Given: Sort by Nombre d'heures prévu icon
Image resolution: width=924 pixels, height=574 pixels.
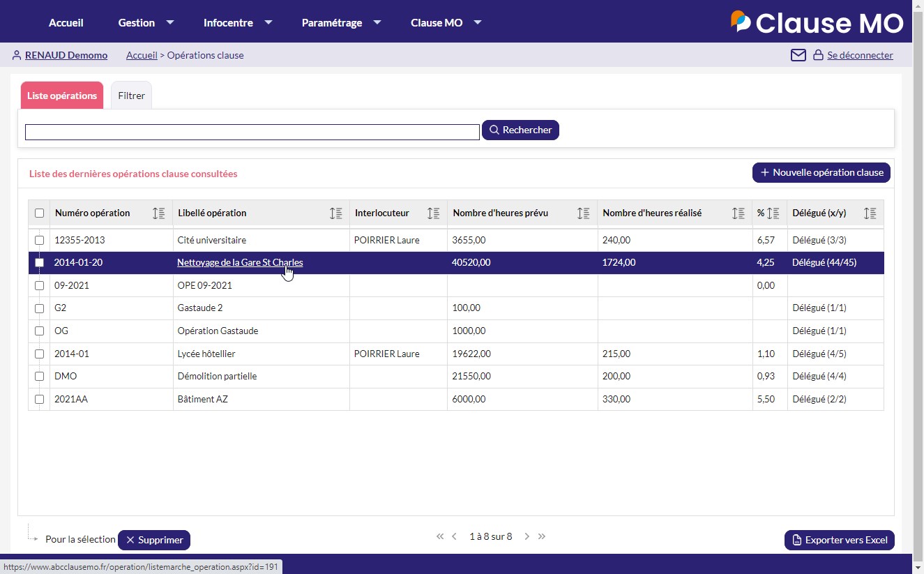Looking at the screenshot, I should tap(584, 213).
